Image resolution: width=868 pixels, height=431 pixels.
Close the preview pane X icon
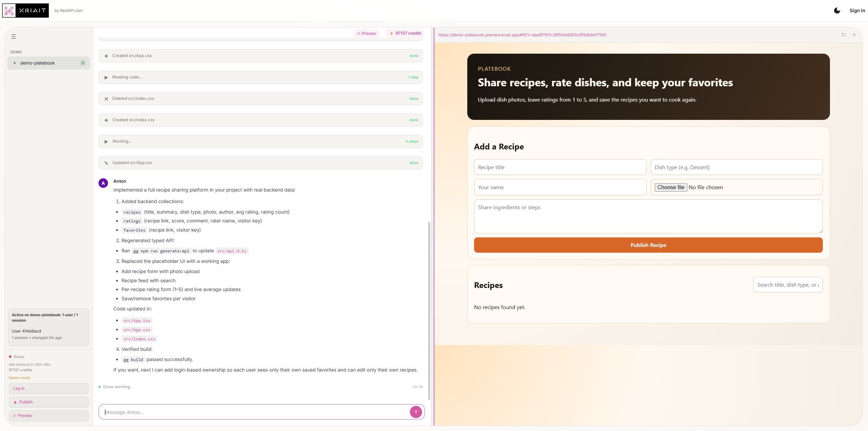point(854,35)
